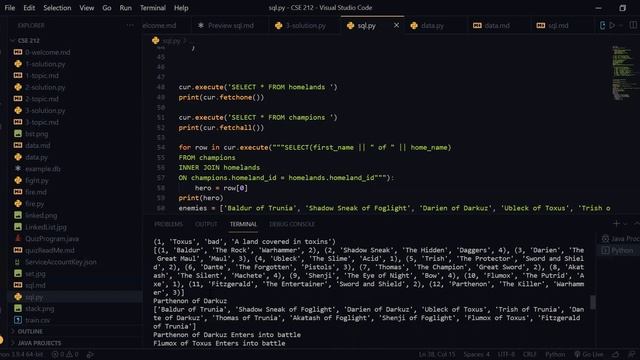The width and height of the screenshot is (640, 360).
Task: Click the markdown icon of 2-topic.md
Action: click(18, 99)
